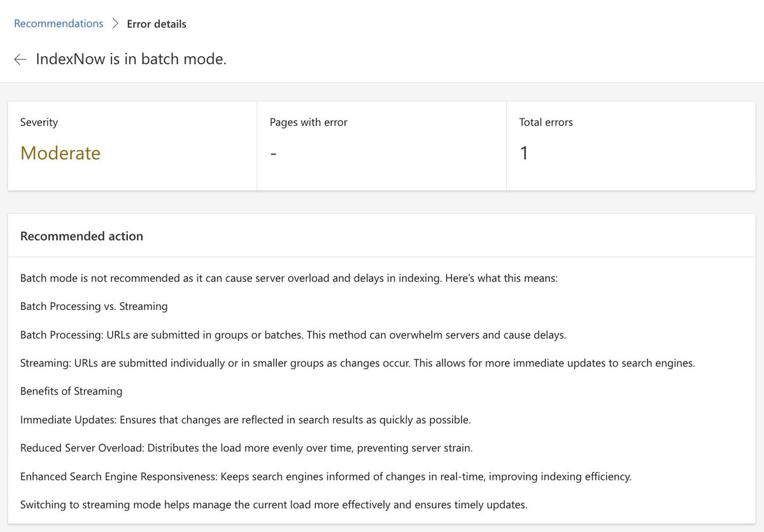This screenshot has height=532, width=764.
Task: Select the 'Batch Processing vs. Streaming' heading
Action: pos(94,306)
